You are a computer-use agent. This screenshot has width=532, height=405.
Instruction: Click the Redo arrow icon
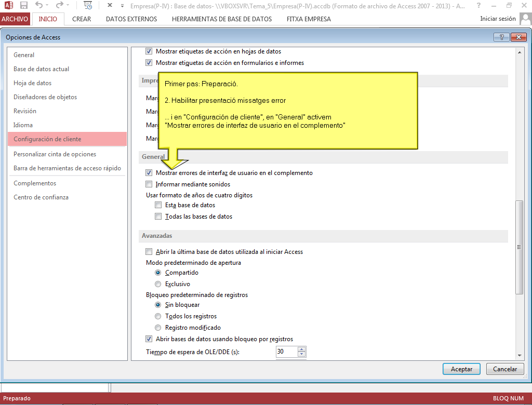coord(60,5)
